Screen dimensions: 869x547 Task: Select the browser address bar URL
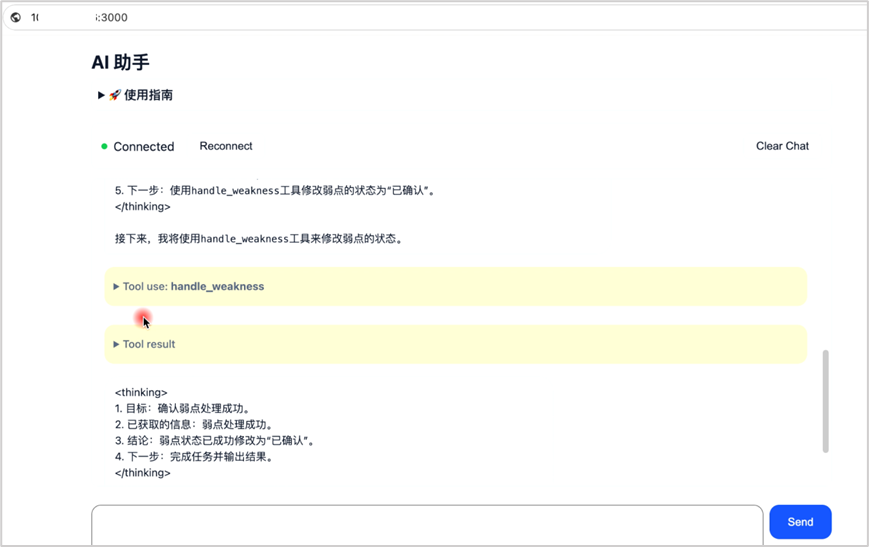click(80, 17)
